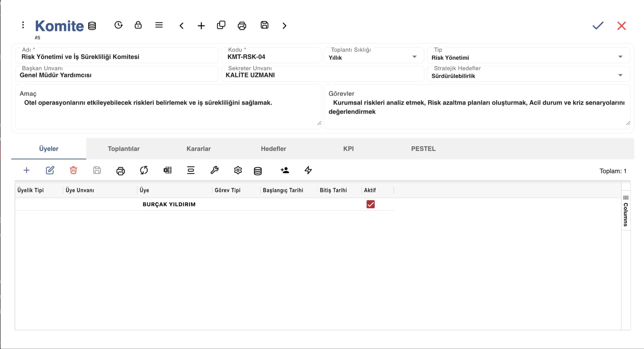Open the Kararlar tab
The height and width of the screenshot is (349, 644).
point(199,149)
